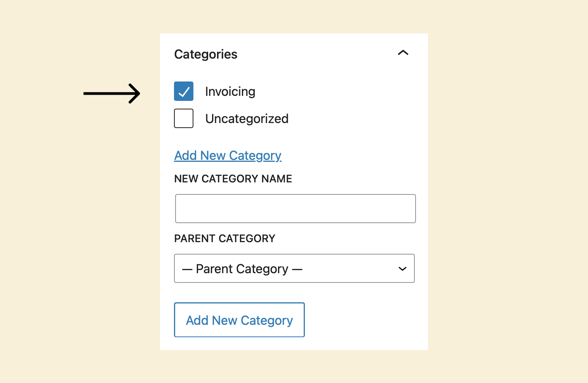Uncheck the Invoicing category checkbox
This screenshot has height=383, width=588.
(x=184, y=91)
